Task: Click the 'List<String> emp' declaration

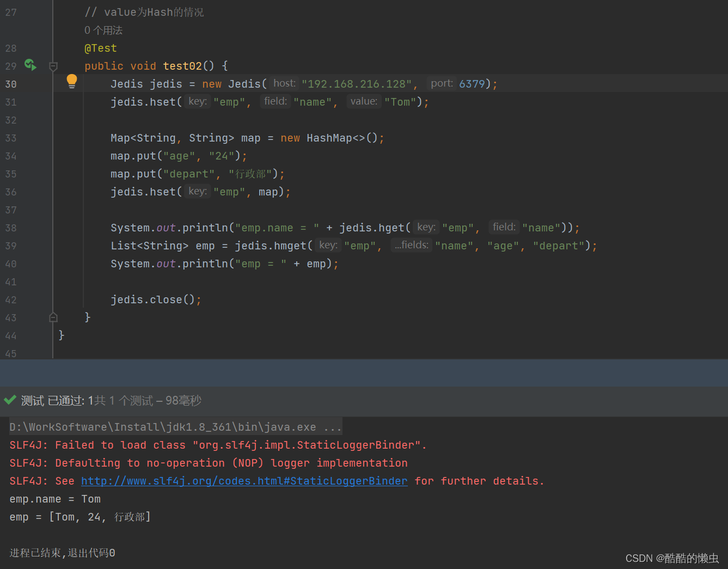Action: pos(163,246)
